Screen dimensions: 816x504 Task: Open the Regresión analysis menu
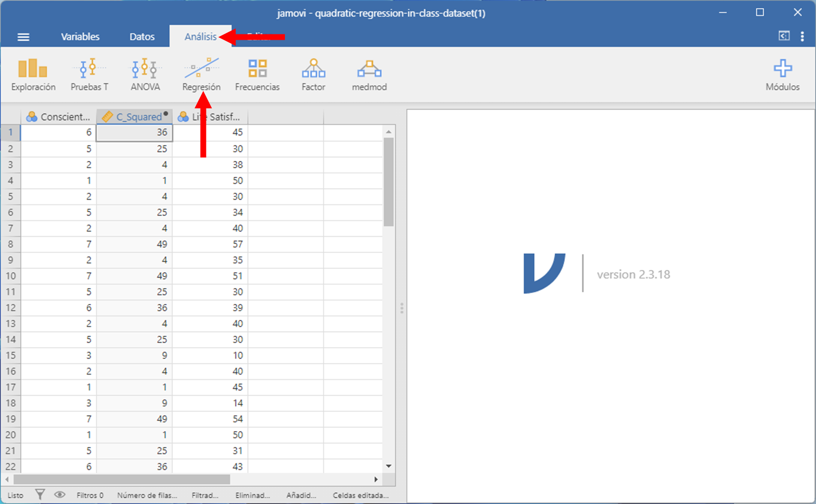click(201, 74)
